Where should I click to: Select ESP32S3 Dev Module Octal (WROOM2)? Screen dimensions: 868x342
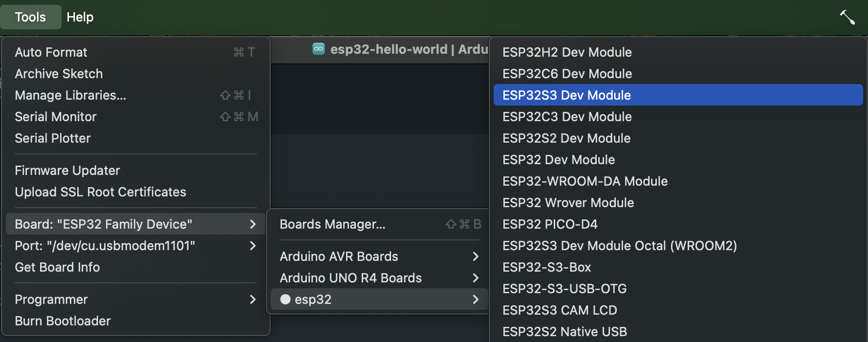pyautogui.click(x=678, y=246)
